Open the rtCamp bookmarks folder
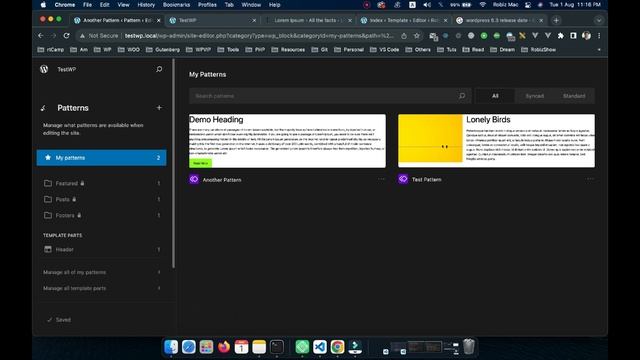This screenshot has height=360, width=640. (51, 49)
